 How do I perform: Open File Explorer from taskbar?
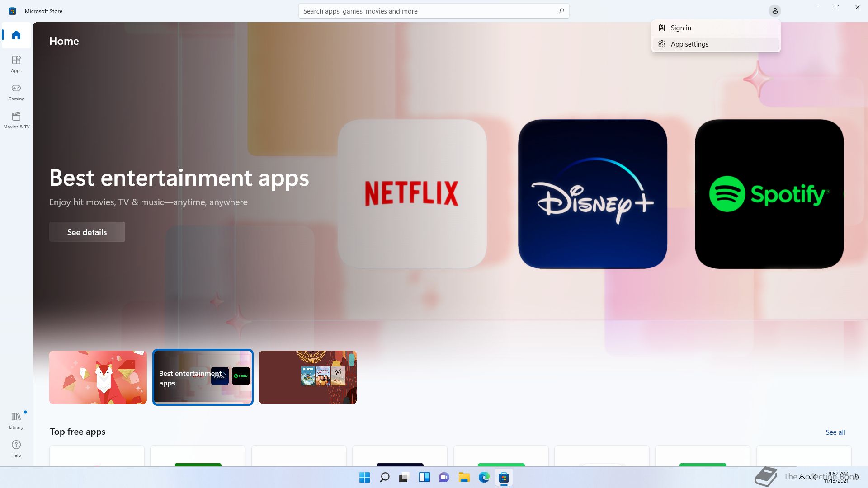tap(464, 477)
